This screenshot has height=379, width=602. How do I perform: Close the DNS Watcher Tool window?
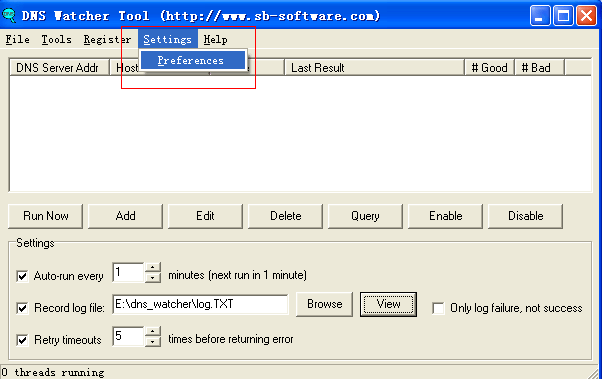coord(587,16)
